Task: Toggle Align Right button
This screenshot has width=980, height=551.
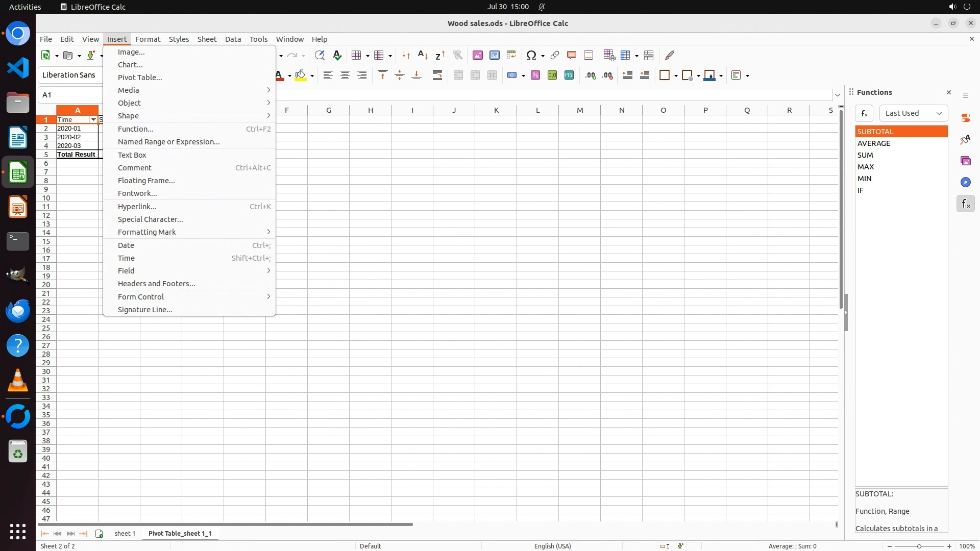Action: (362, 76)
